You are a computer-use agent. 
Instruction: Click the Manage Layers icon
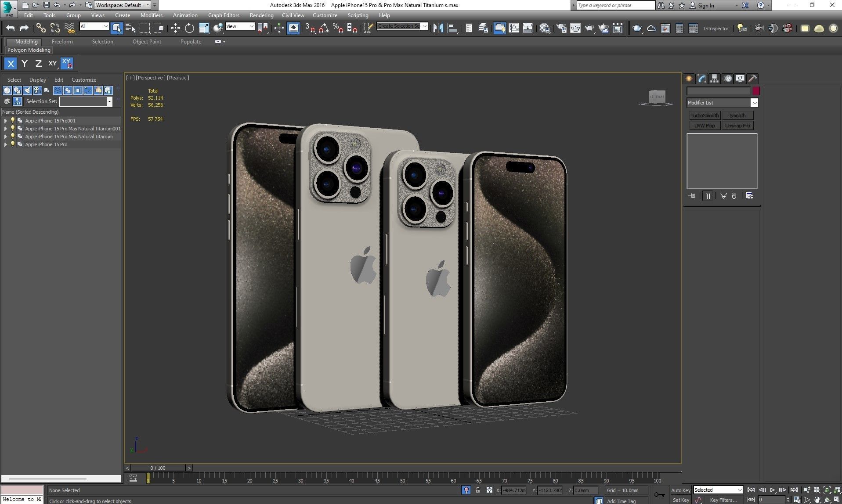coord(483,28)
